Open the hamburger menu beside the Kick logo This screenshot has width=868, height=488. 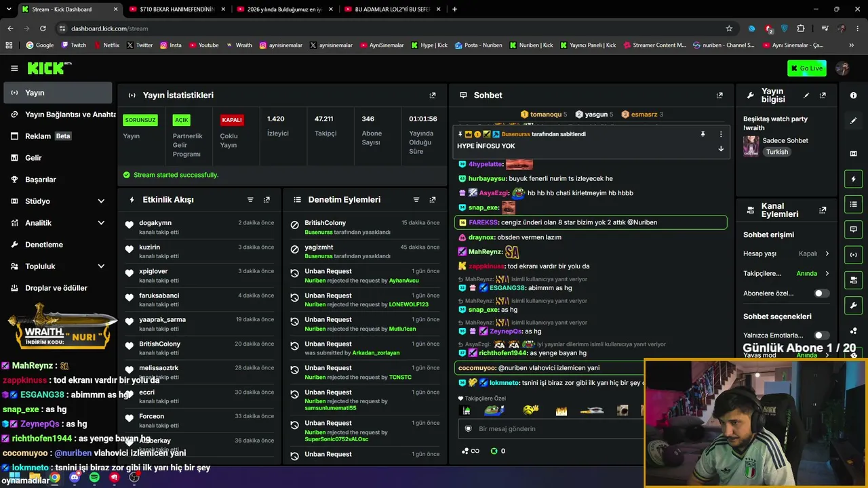(x=14, y=68)
